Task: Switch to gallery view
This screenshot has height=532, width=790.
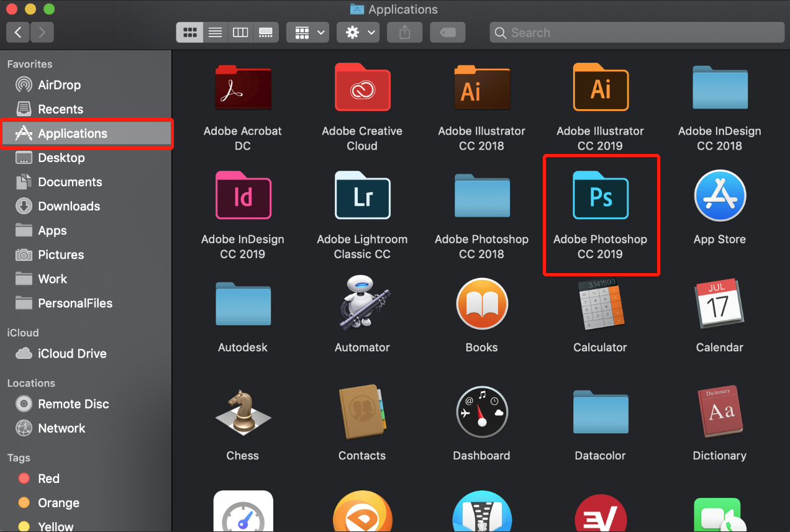Action: coord(266,32)
